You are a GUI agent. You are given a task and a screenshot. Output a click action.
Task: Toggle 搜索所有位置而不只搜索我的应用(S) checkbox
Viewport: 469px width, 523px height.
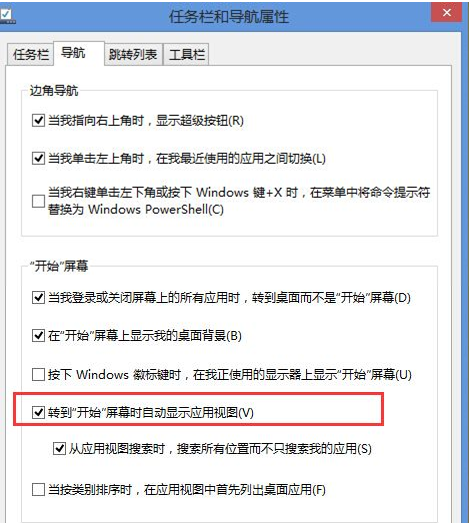tap(59, 448)
